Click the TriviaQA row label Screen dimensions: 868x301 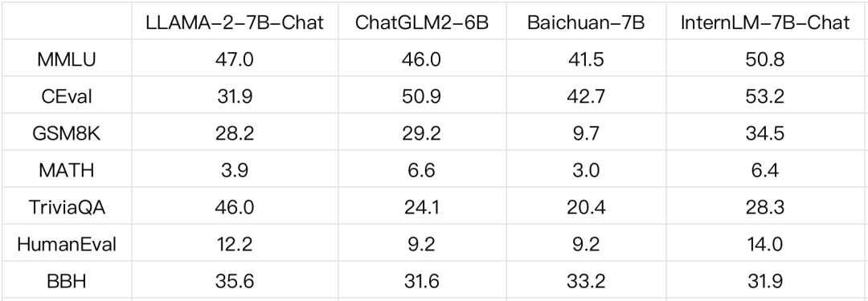click(67, 208)
